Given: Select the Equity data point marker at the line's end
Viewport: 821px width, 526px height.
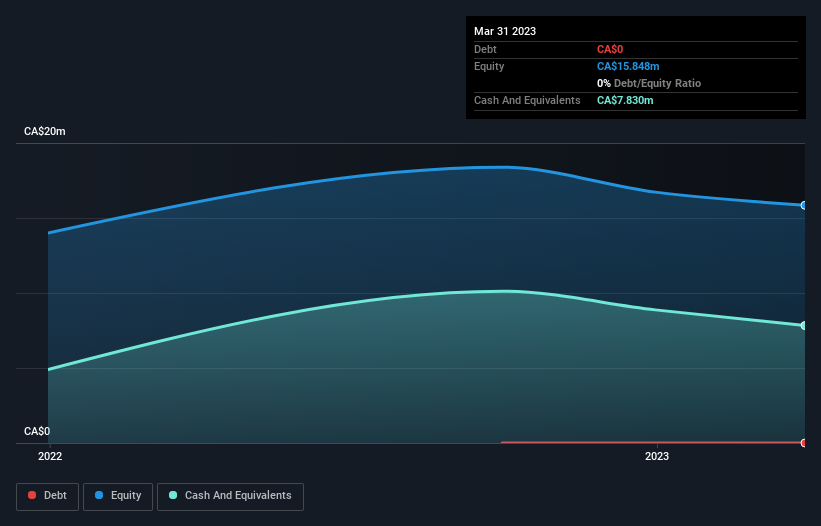Looking at the screenshot, I should [804, 205].
